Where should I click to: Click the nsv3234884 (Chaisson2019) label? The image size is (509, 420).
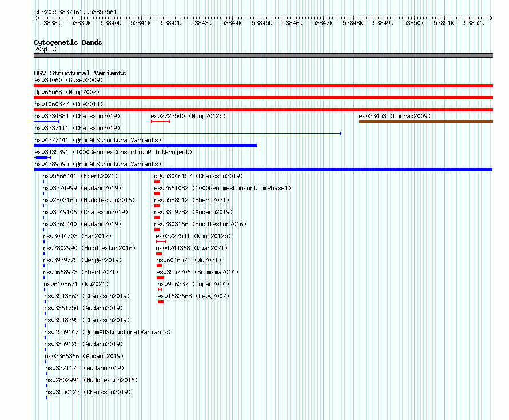77,116
